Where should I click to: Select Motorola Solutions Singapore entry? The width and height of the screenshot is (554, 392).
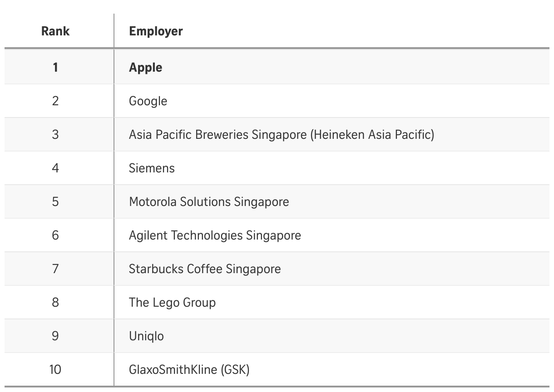coord(209,202)
